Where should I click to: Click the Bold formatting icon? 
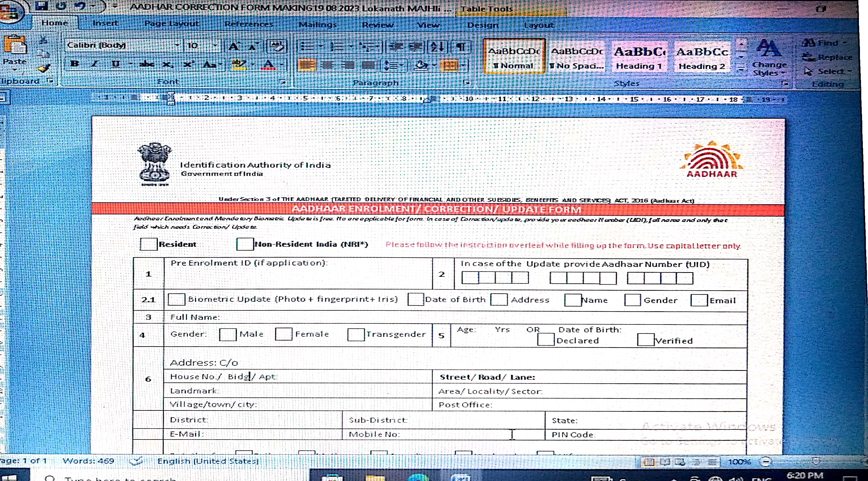click(x=74, y=64)
